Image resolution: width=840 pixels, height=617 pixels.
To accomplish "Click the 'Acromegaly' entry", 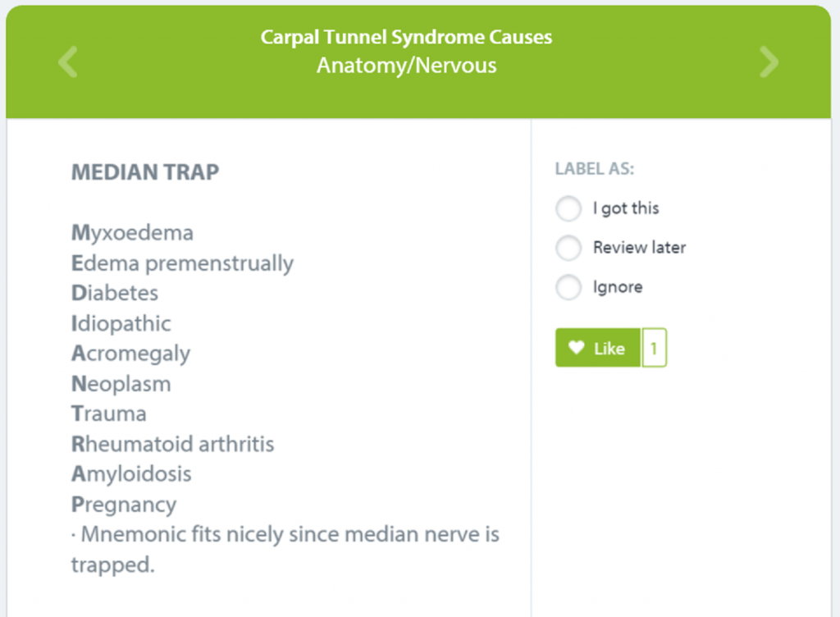I will pyautogui.click(x=130, y=354).
